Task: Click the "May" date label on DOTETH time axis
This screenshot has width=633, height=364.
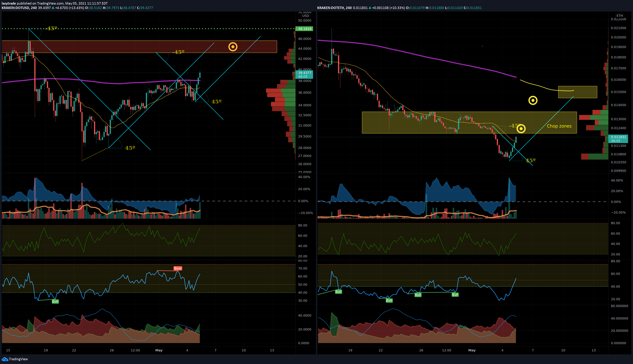Action: click(x=472, y=350)
